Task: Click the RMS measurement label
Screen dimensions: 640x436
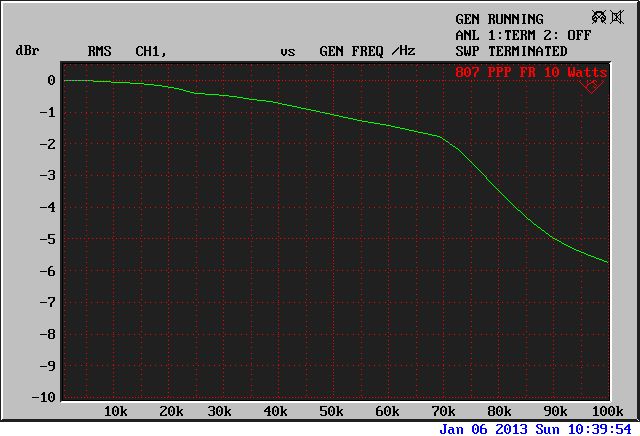Action: click(x=100, y=51)
